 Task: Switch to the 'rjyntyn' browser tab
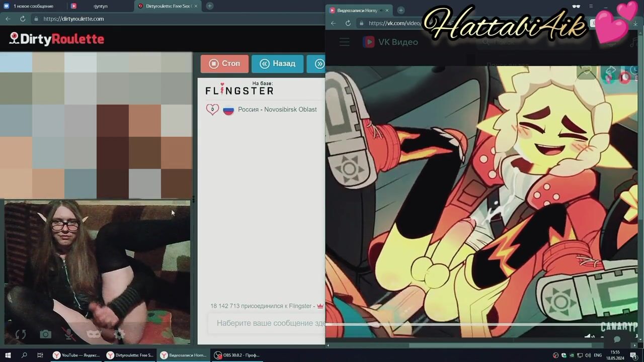(100, 6)
